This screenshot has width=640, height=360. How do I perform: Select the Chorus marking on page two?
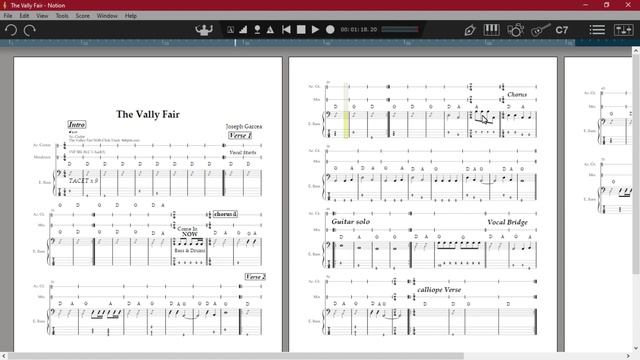(517, 94)
